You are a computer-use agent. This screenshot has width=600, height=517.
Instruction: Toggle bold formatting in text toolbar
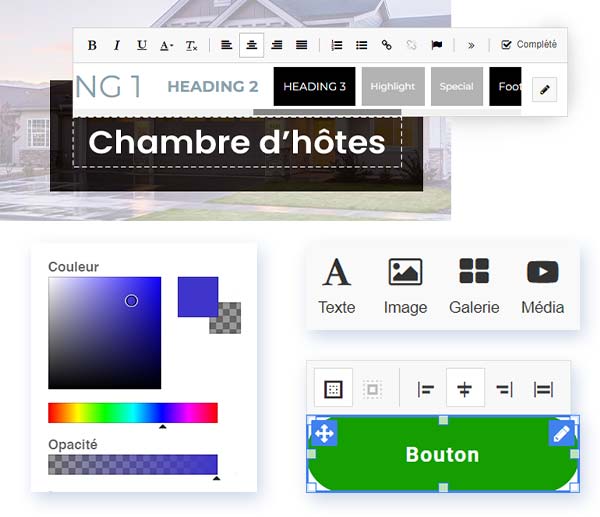92,45
